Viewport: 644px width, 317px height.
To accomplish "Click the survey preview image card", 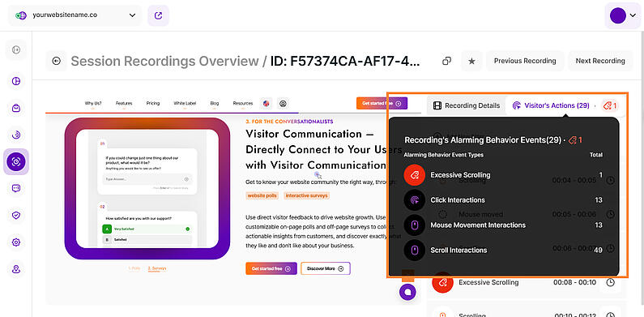I will pos(147,189).
